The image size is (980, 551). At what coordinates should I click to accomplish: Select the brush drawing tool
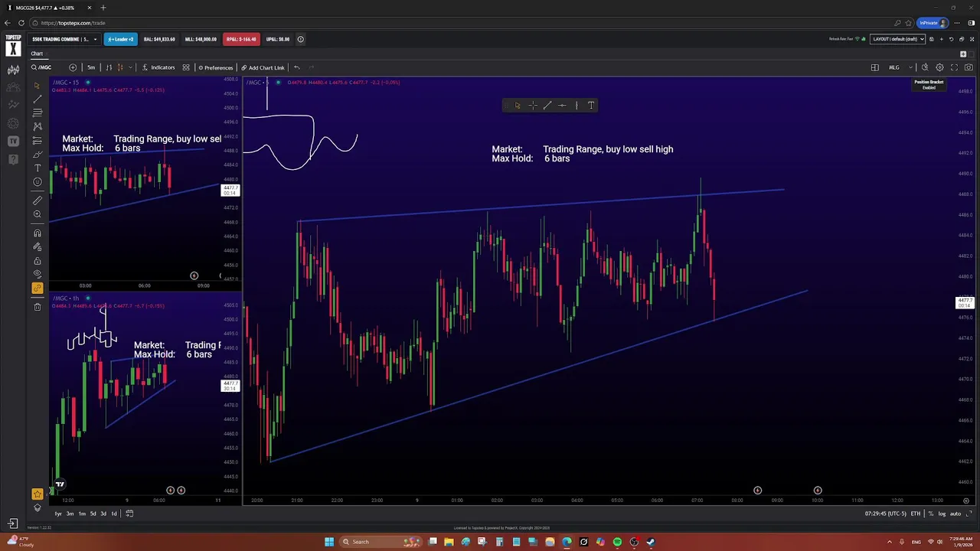pos(37,154)
